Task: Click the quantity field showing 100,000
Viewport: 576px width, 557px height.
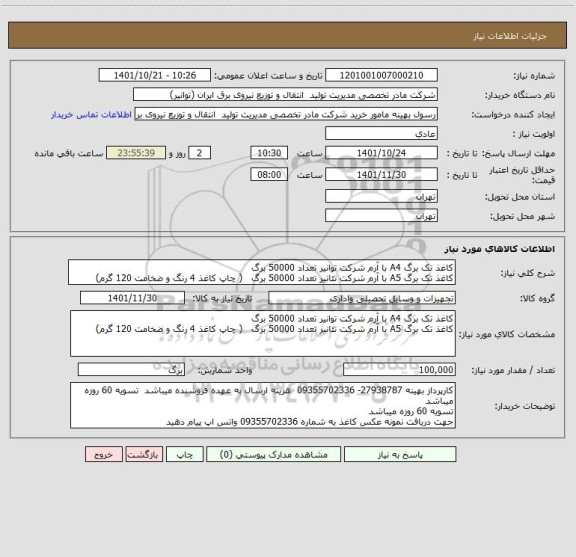Action: tap(399, 370)
